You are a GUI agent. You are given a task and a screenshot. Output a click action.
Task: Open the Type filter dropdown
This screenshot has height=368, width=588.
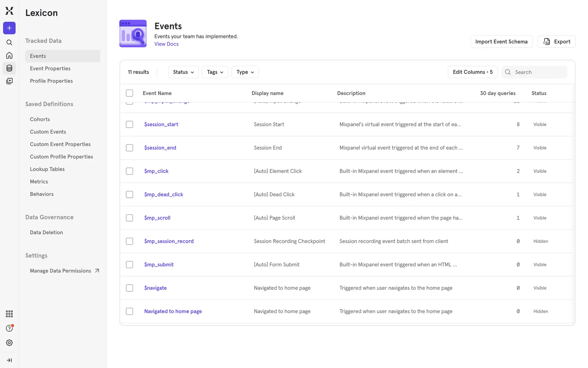[x=245, y=72]
